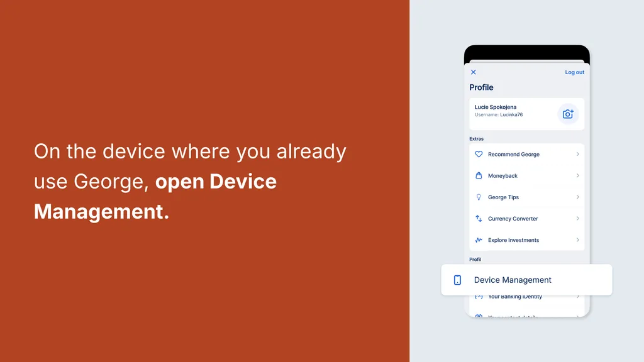Open George Tips row chevron
Screen dimensions: 644x362
point(577,197)
